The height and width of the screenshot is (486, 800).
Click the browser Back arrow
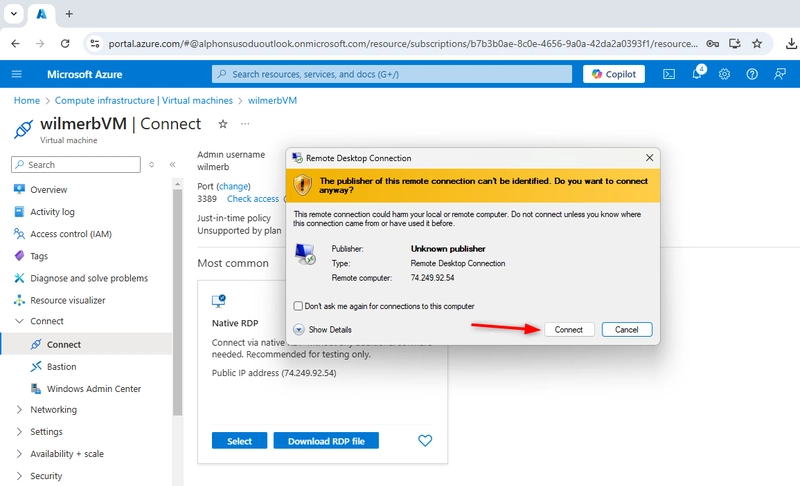point(15,43)
